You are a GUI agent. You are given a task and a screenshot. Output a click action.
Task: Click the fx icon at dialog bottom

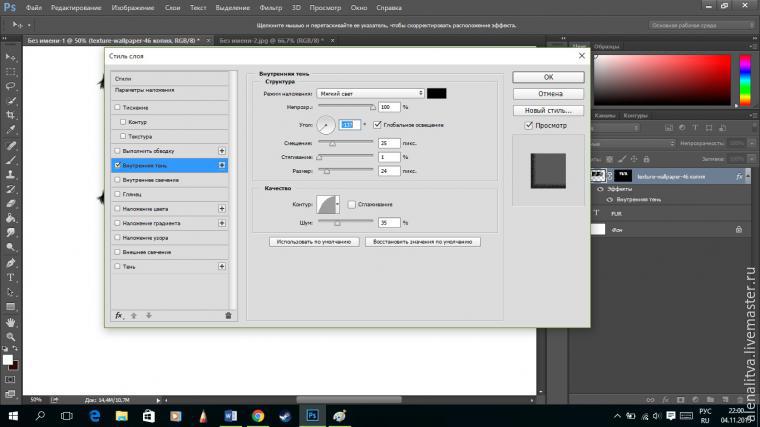[119, 315]
